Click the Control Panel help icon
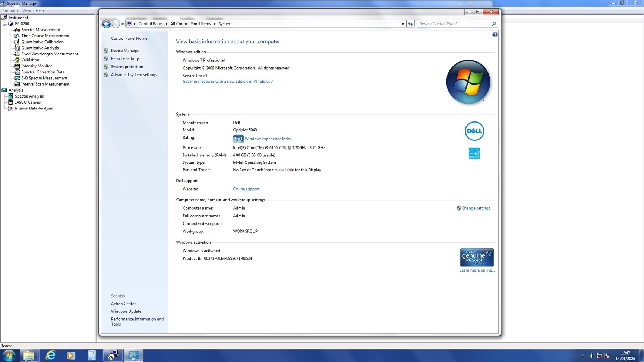Screen dimensions: 644x362 point(495,35)
